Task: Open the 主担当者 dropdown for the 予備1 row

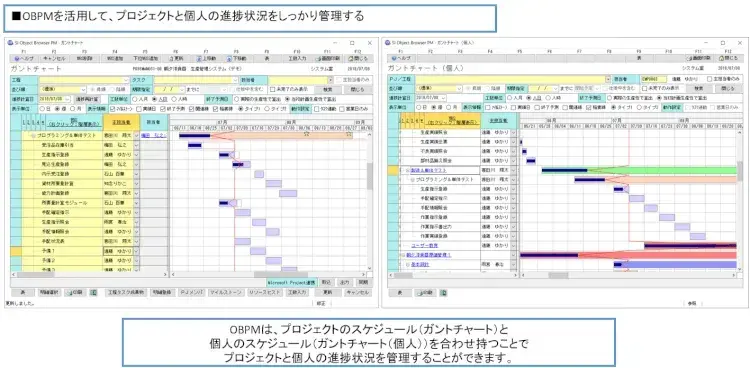Action: click(136, 251)
